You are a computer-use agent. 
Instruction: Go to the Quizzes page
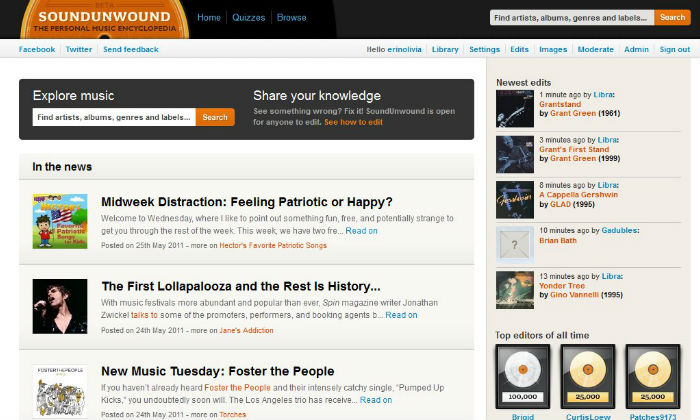coord(248,18)
